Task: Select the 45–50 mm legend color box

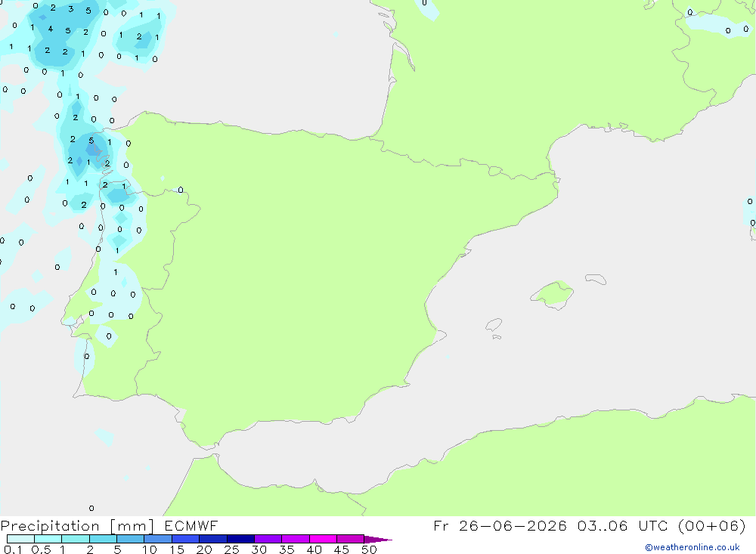Action: pyautogui.click(x=351, y=539)
